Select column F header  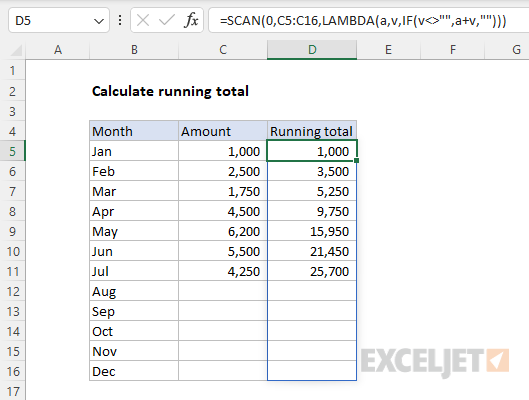pyautogui.click(x=452, y=50)
